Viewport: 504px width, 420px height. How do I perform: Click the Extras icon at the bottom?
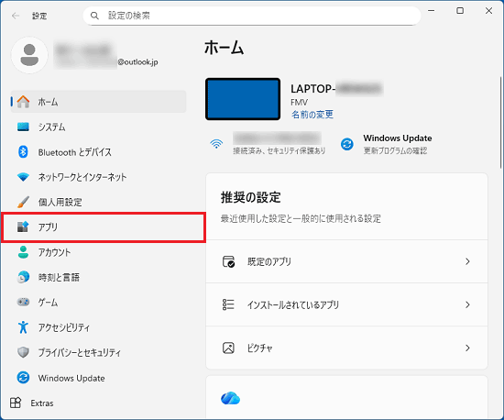16,403
